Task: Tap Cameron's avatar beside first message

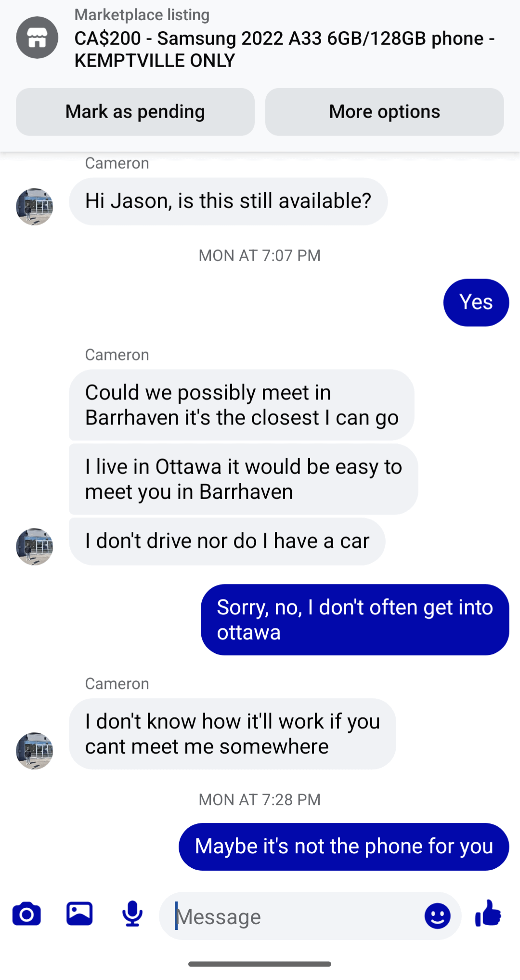Action: (x=35, y=207)
